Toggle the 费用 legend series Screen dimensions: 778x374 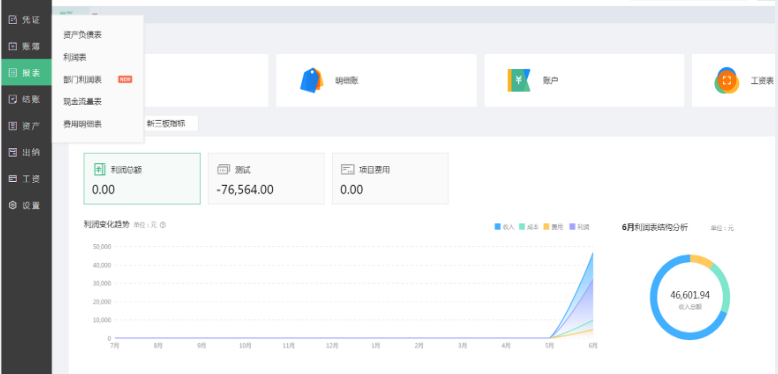point(553,227)
